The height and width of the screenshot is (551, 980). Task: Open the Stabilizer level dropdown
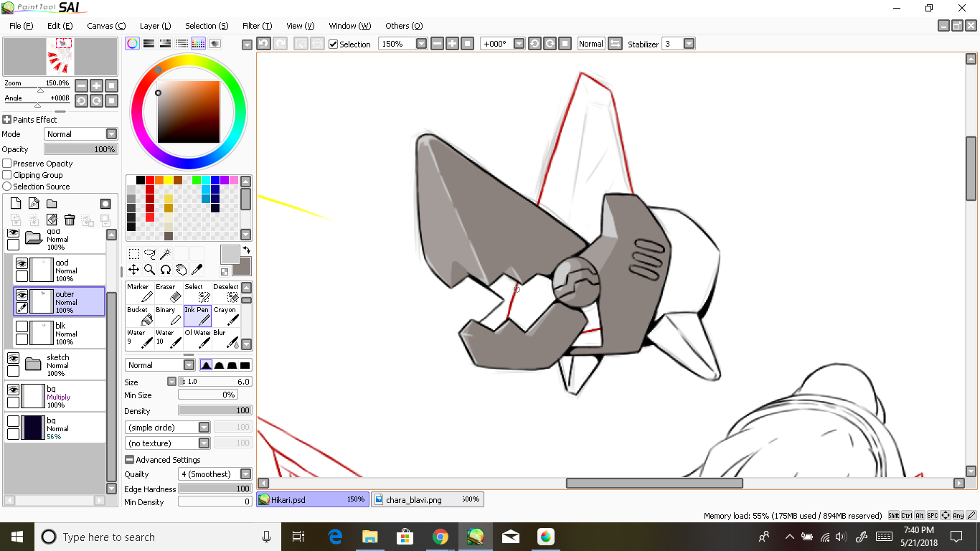689,44
